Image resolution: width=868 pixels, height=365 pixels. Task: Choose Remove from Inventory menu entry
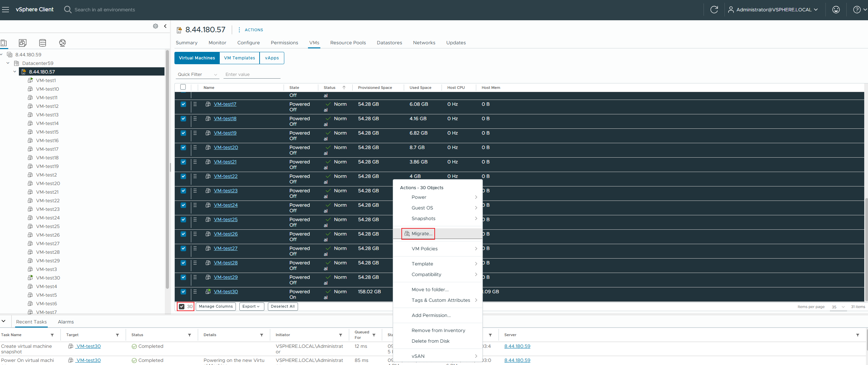pos(438,330)
